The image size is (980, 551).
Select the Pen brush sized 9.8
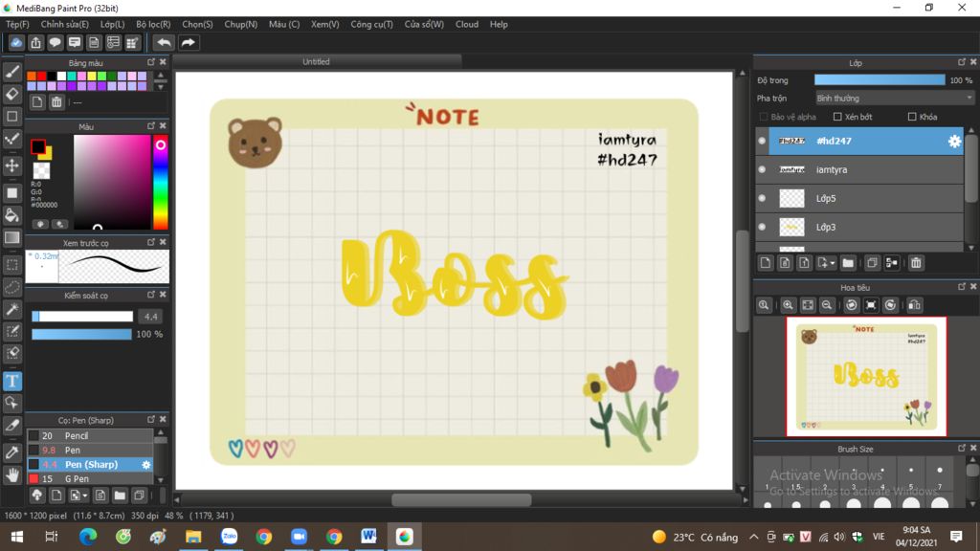[90, 451]
